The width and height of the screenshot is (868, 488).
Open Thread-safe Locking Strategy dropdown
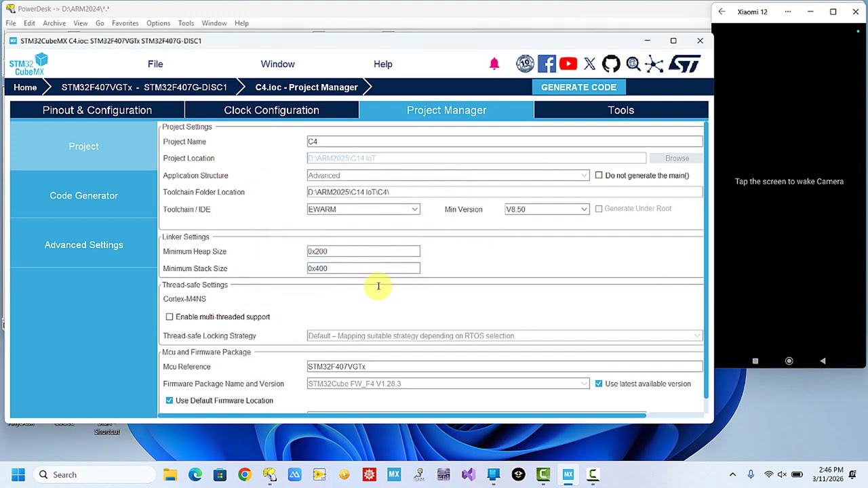505,335
